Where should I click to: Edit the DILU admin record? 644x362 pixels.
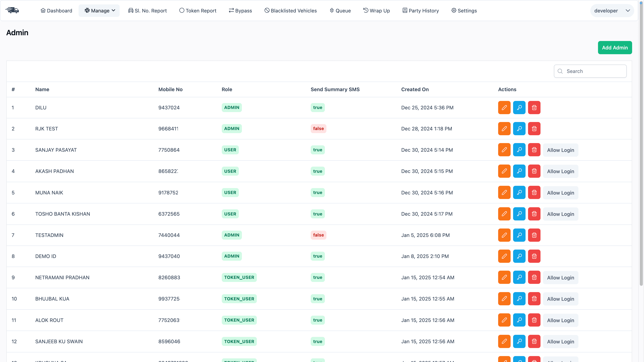pyautogui.click(x=504, y=107)
